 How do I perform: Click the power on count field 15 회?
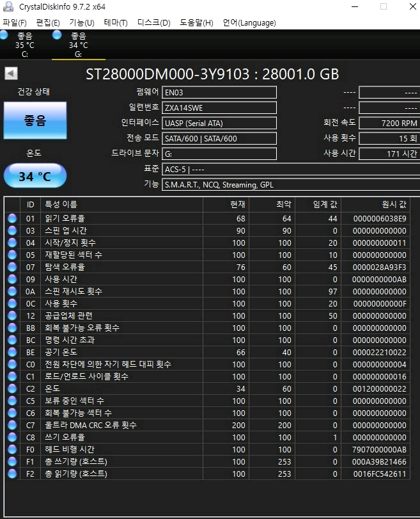(389, 138)
